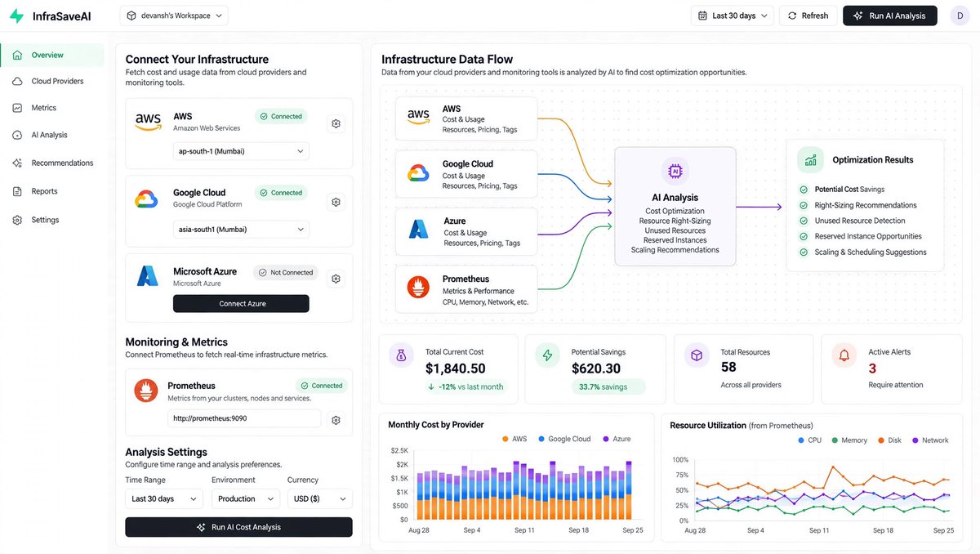Click the Right-Sizing Recommendations check item
Viewport: 980px width, 554px height.
[x=857, y=205]
